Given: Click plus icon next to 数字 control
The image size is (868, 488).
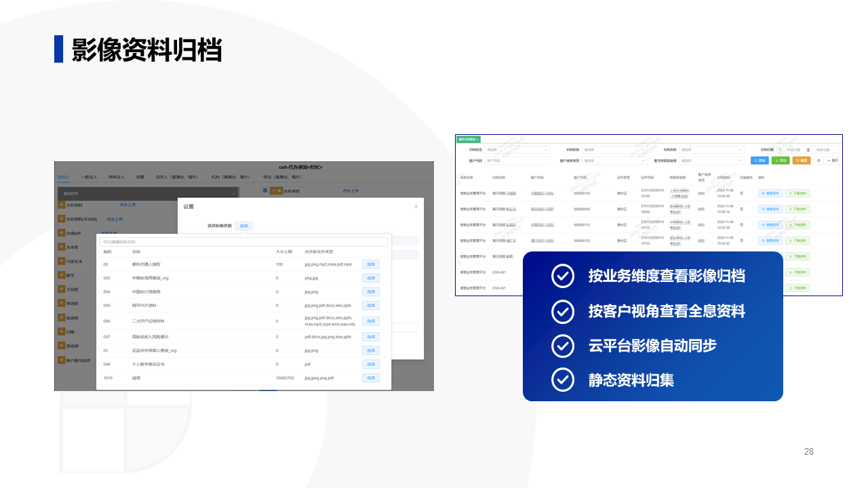Looking at the screenshot, I should [x=62, y=275].
